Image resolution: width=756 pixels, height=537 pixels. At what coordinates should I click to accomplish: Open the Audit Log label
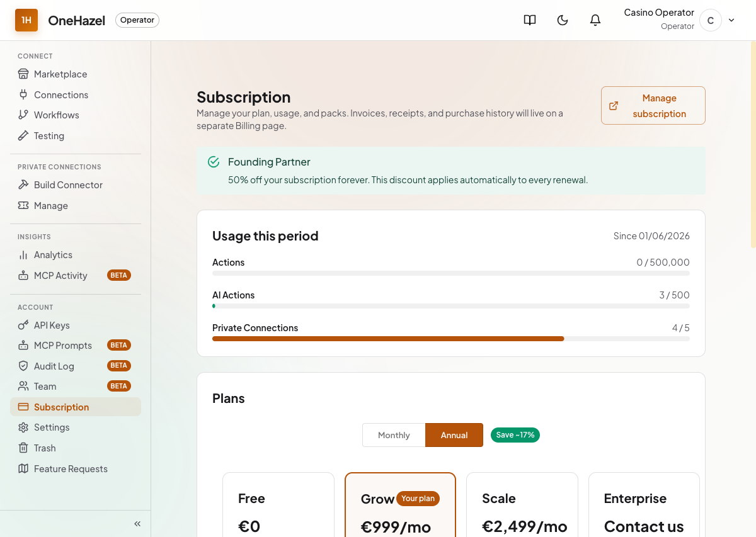(54, 366)
